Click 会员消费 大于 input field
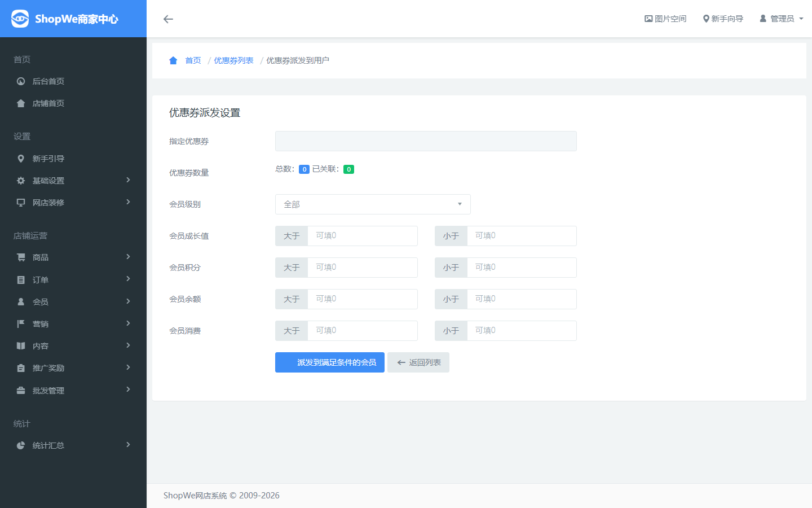This screenshot has width=812, height=508. 363,331
